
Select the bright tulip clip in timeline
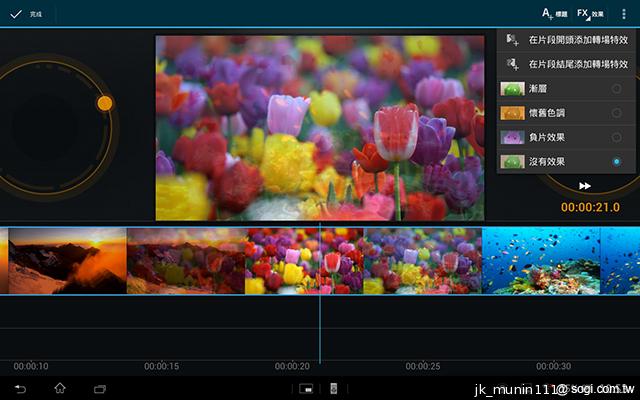tap(304, 261)
